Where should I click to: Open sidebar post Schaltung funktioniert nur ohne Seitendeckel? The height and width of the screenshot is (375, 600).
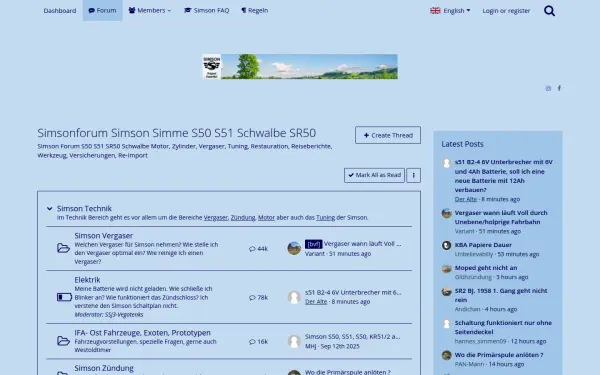tap(503, 327)
